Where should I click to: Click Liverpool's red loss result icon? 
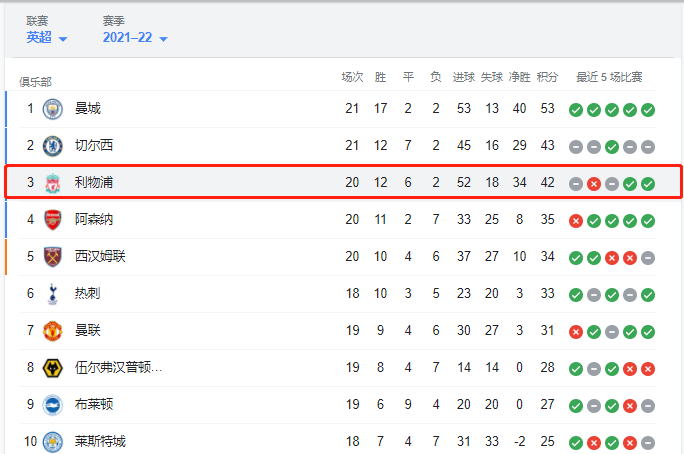click(594, 184)
